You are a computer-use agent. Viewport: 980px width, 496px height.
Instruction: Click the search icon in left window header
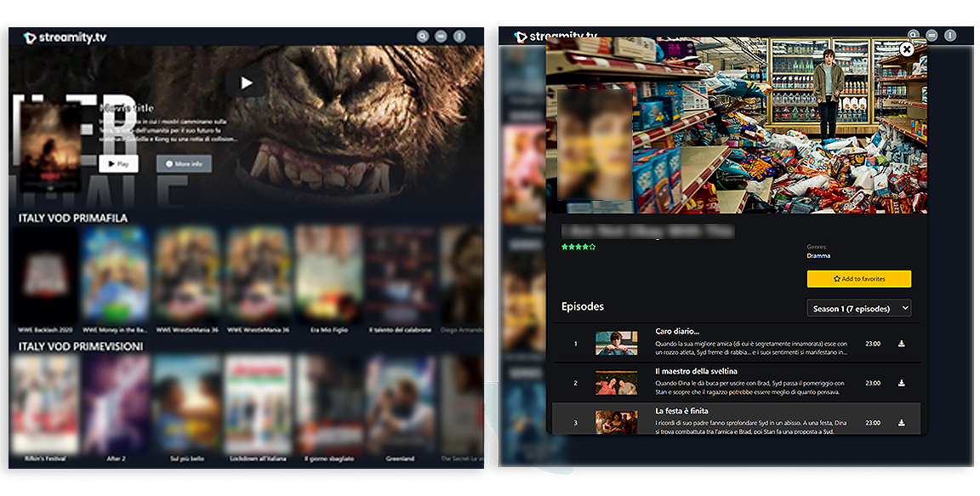(423, 37)
